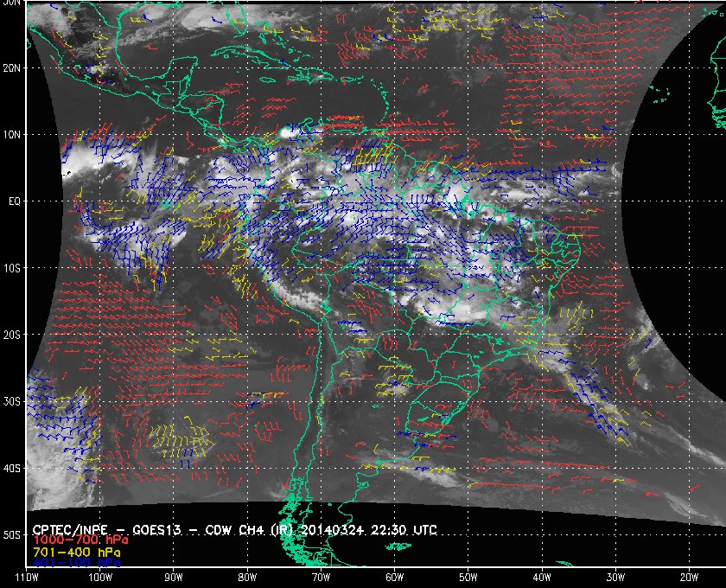
Task: Click the red 1000-700 hPa legend label
Action: tap(80, 540)
